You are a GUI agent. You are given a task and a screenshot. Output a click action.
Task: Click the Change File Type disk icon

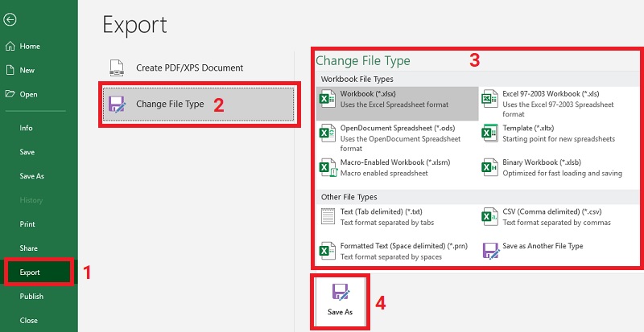(x=117, y=105)
